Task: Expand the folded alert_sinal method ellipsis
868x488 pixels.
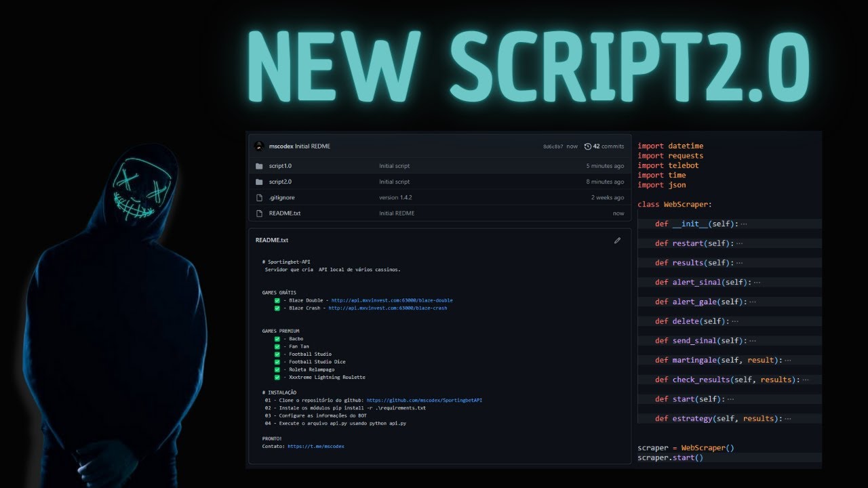Action: click(x=757, y=282)
